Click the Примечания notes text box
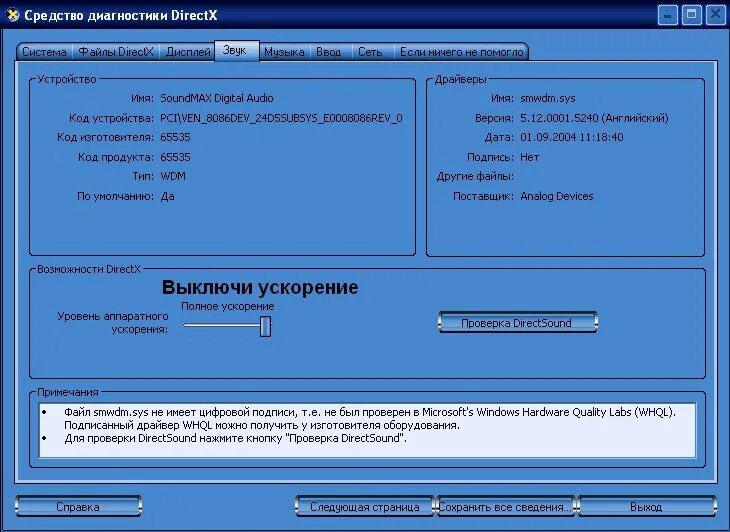Image resolution: width=730 pixels, height=532 pixels. (367, 431)
